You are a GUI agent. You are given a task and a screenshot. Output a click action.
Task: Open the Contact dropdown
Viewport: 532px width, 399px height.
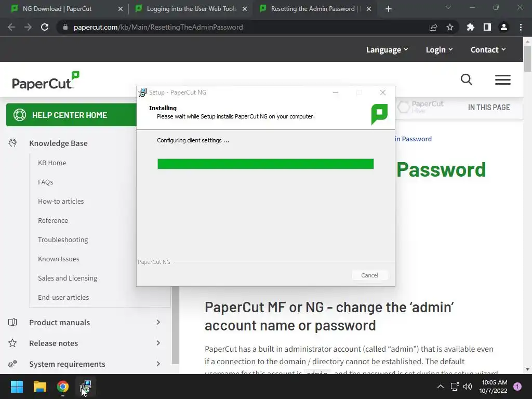pyautogui.click(x=488, y=49)
